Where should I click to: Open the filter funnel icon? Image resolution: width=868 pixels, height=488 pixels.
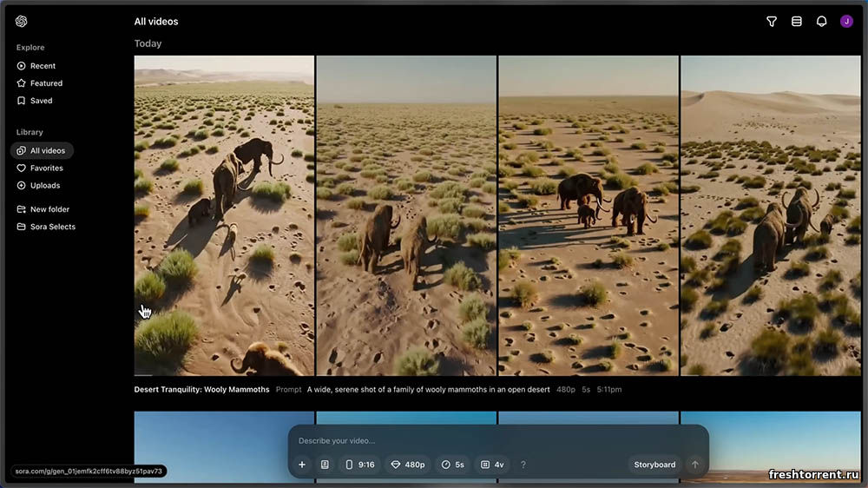click(x=772, y=22)
